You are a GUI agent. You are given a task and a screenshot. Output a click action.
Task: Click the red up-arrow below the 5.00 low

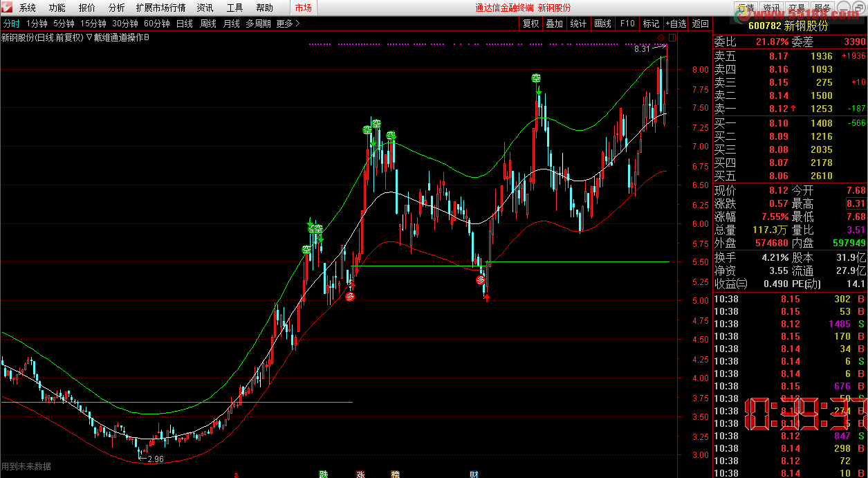tap(487, 298)
